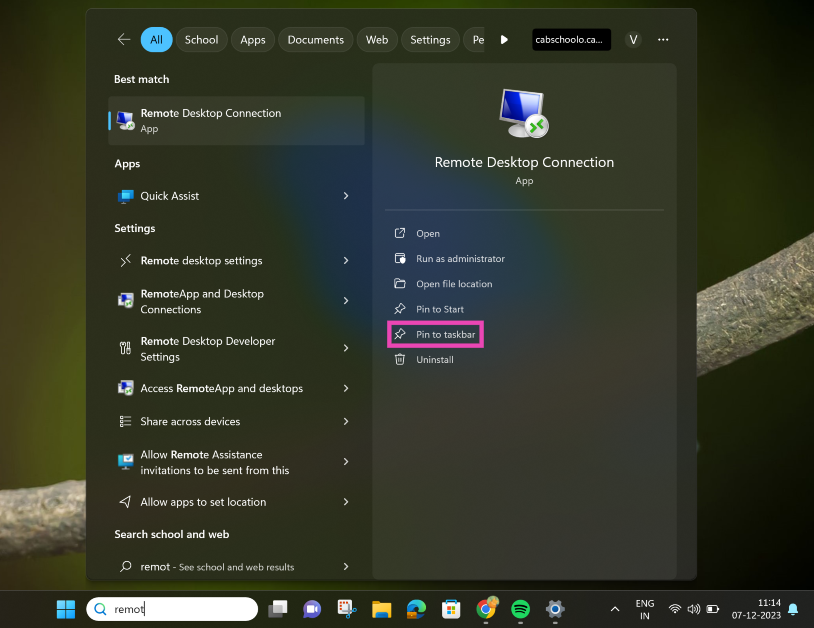The image size is (814, 628).
Task: Select the Apps filter tab
Action: [253, 40]
